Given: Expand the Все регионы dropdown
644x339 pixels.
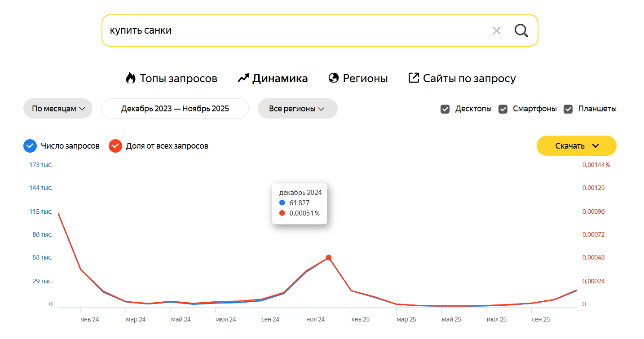Looking at the screenshot, I should [x=297, y=108].
